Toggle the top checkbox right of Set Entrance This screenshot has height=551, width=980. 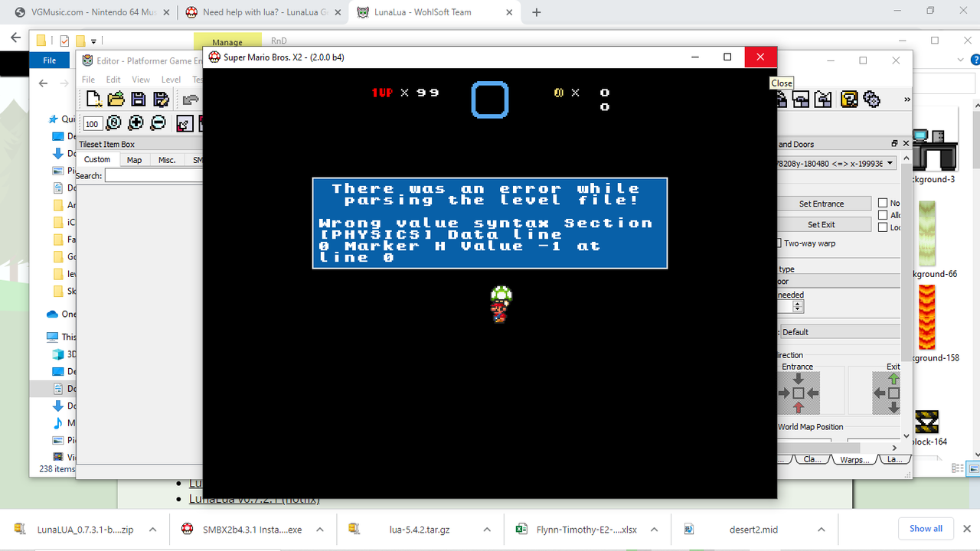click(883, 203)
